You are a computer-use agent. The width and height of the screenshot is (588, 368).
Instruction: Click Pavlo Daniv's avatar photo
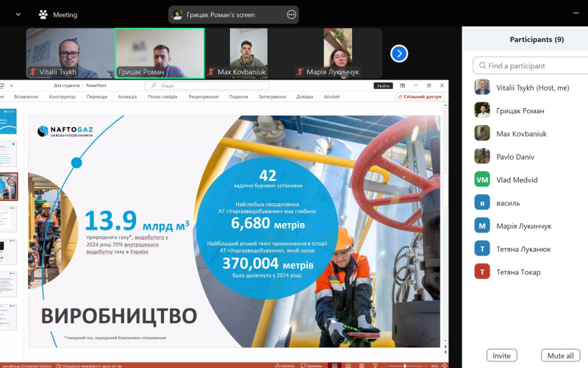tap(482, 156)
